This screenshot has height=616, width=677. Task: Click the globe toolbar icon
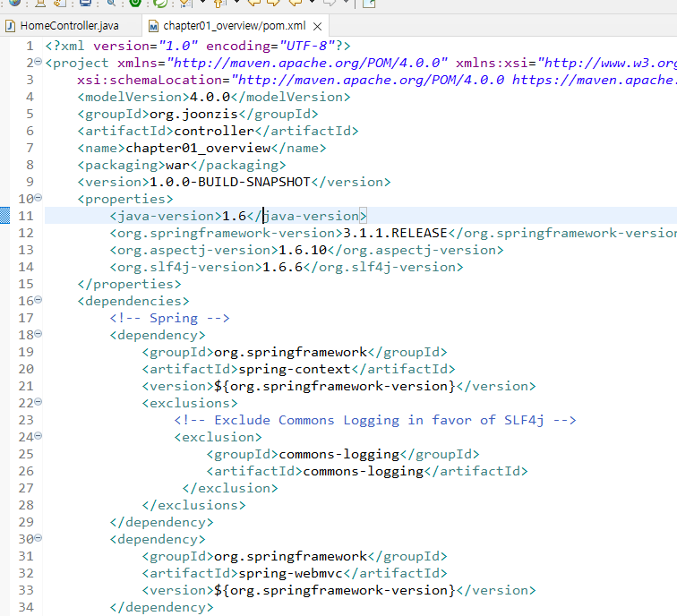coord(14,3)
